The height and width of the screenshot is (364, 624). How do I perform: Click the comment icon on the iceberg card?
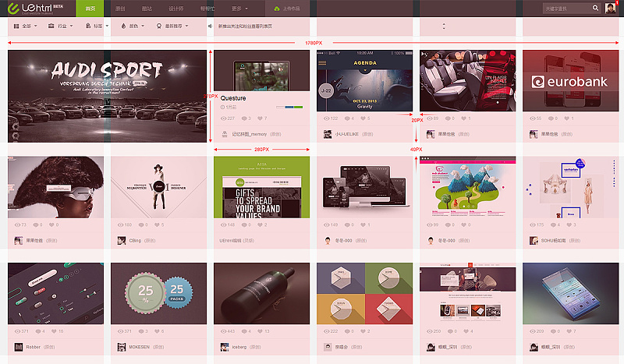[x=244, y=331]
